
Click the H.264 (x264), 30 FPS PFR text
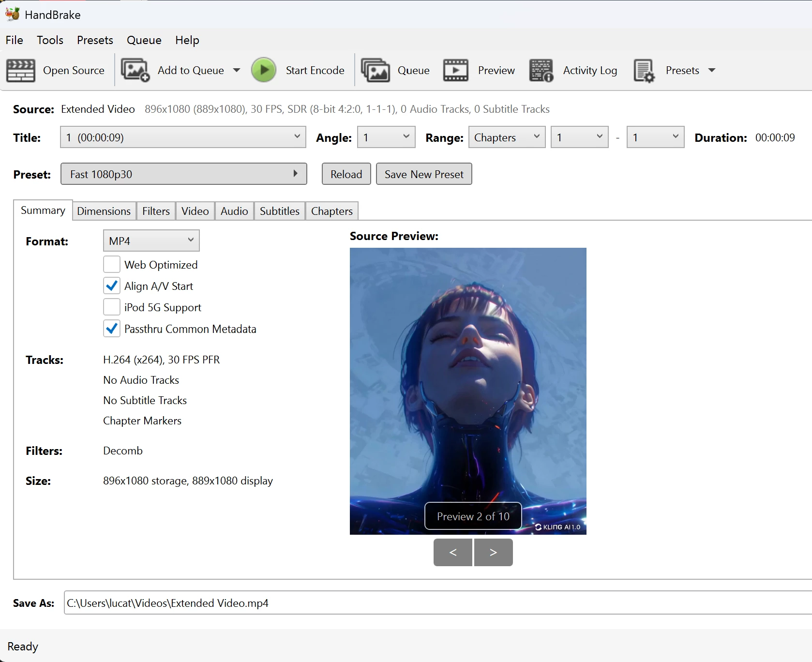(x=162, y=360)
